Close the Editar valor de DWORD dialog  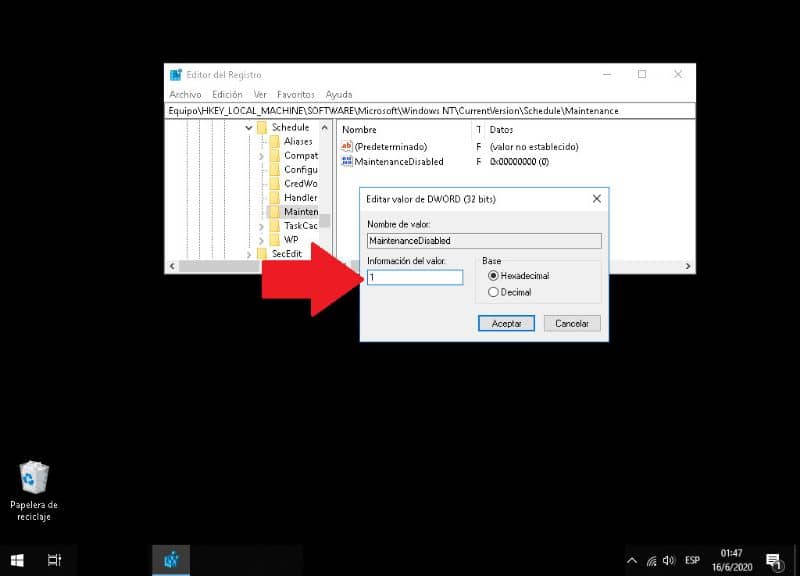point(596,199)
